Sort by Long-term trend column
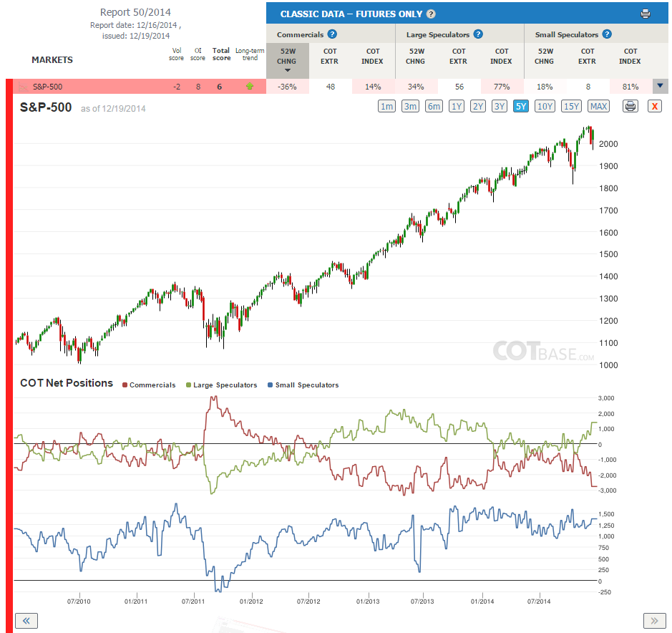Viewport: 672px width, 633px height. coord(250,54)
